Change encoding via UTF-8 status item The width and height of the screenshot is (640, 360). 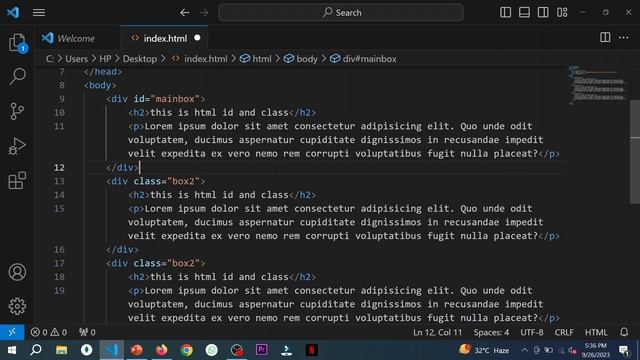531,332
